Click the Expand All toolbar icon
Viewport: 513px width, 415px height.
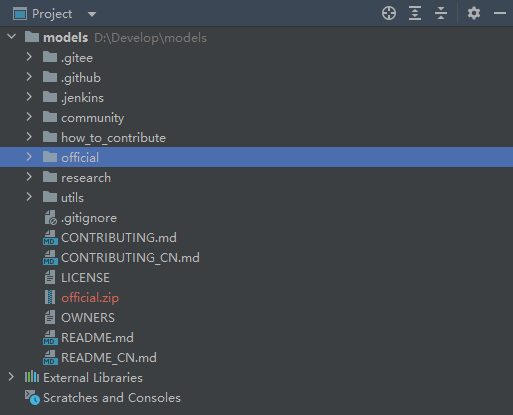pos(415,14)
